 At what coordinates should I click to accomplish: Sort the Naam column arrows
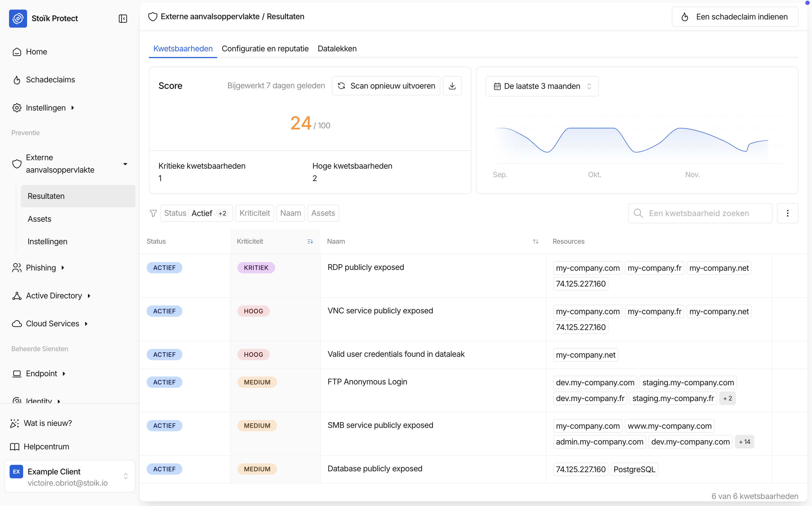535,241
